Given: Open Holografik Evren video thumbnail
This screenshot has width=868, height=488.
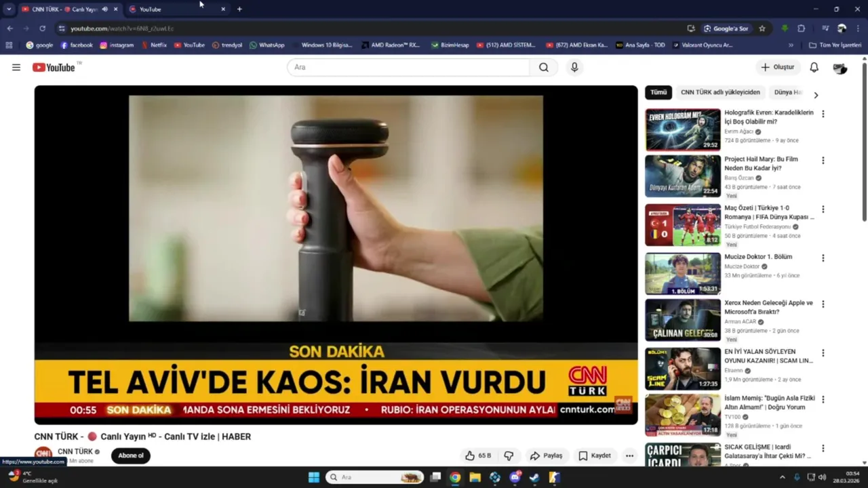Looking at the screenshot, I should pos(683,129).
